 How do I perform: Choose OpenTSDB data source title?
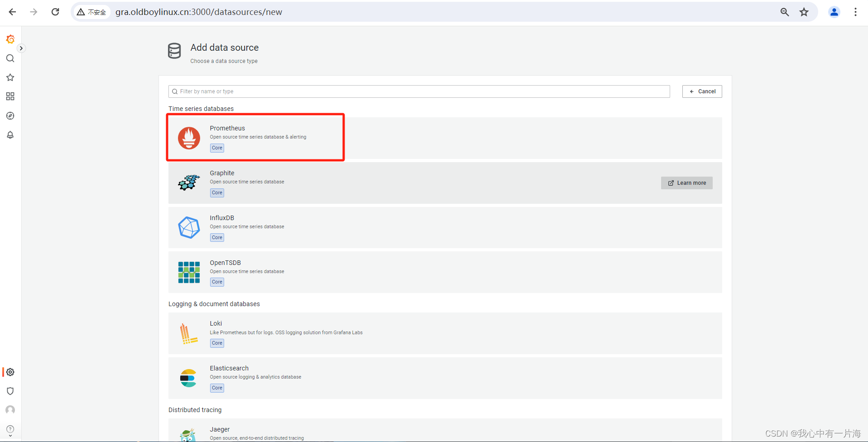[x=225, y=263]
